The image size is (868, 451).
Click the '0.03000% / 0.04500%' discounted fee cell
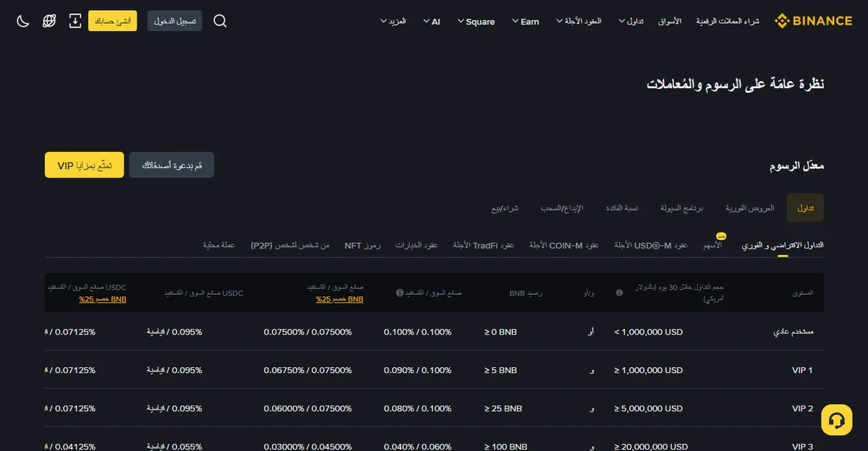coord(307,447)
